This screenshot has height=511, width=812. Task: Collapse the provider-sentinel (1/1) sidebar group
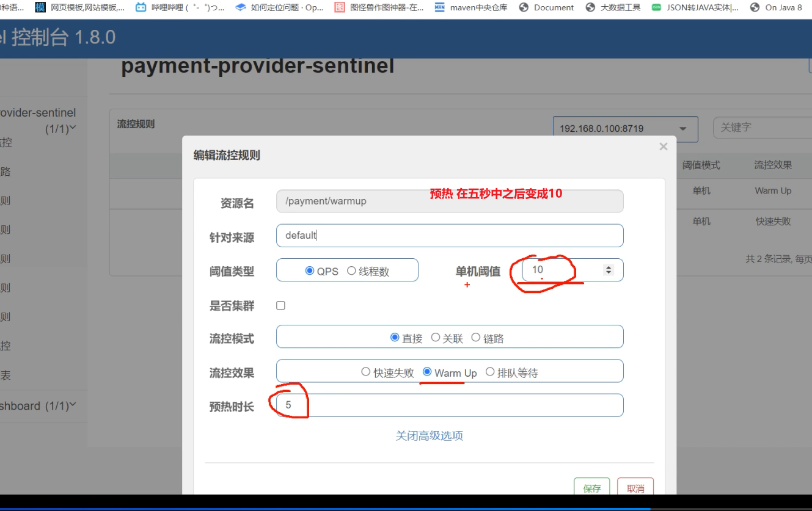(x=73, y=128)
